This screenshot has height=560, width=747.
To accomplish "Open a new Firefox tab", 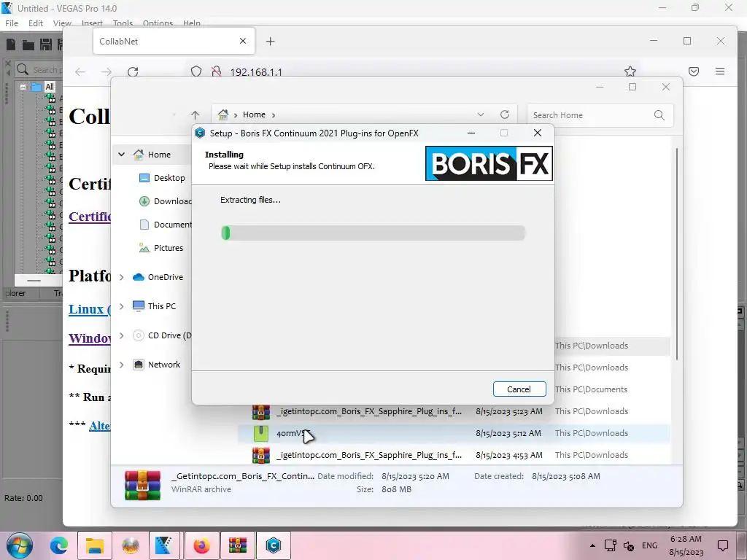I will 270,42.
